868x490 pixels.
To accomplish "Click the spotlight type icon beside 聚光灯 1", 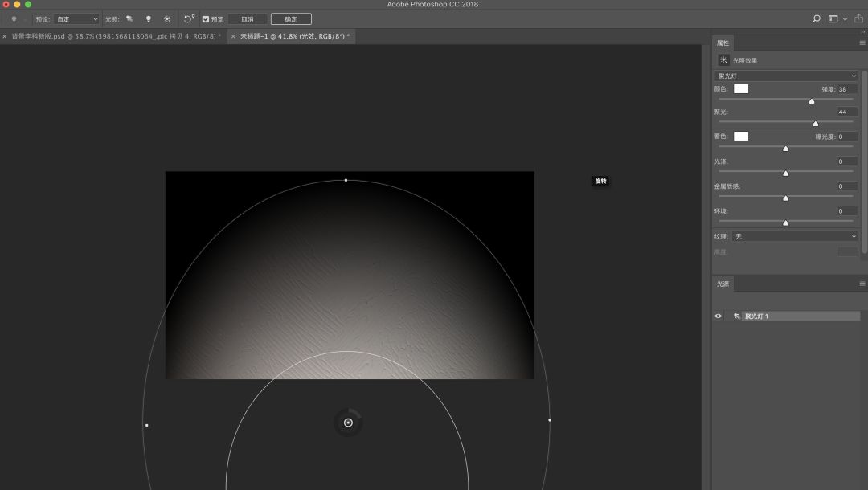I will tap(736, 316).
